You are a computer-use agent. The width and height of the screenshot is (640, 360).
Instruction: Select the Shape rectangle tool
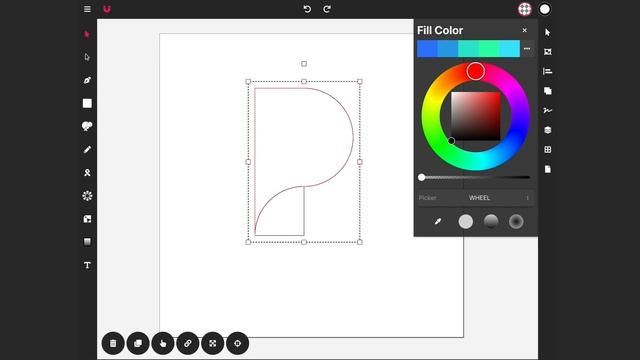[x=87, y=103]
